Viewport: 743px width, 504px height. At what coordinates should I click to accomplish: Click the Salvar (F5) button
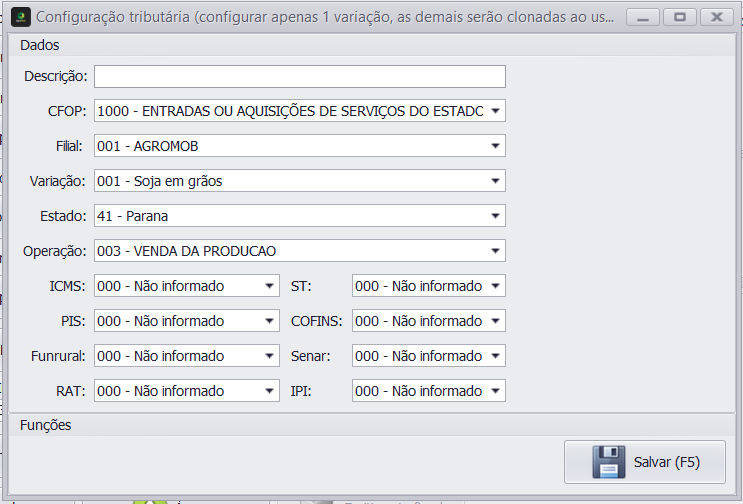tap(644, 462)
